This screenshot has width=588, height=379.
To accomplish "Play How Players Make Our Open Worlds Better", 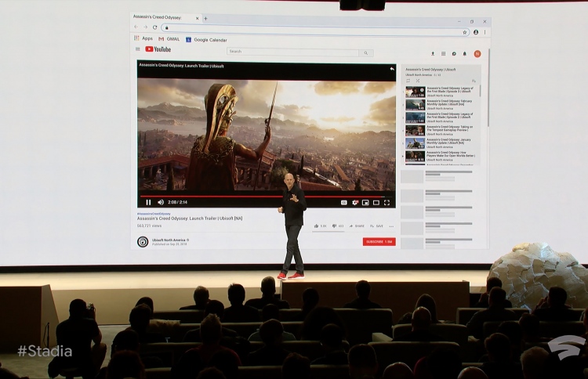I will coord(440,156).
